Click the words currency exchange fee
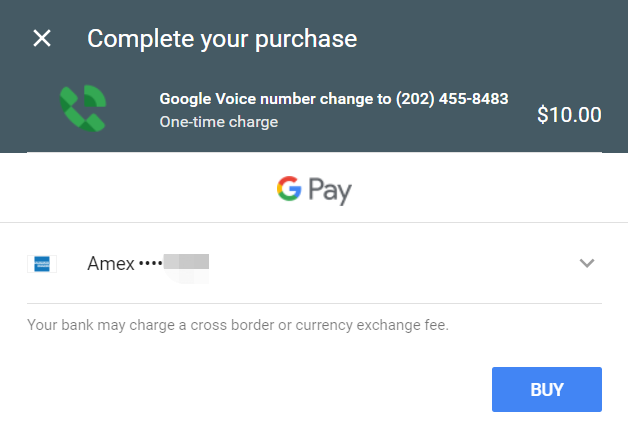 click(372, 325)
